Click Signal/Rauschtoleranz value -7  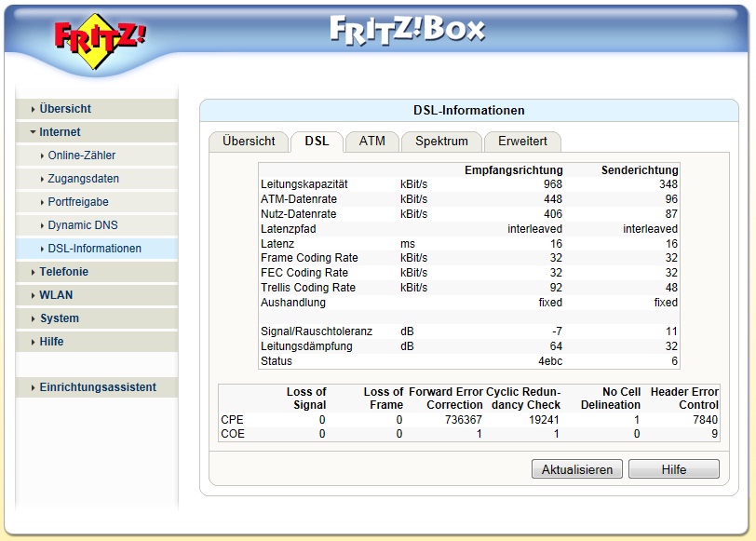pos(557,331)
